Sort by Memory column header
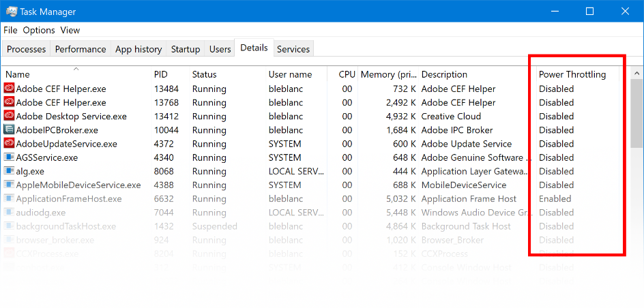This screenshot has width=644, height=308. 387,74
